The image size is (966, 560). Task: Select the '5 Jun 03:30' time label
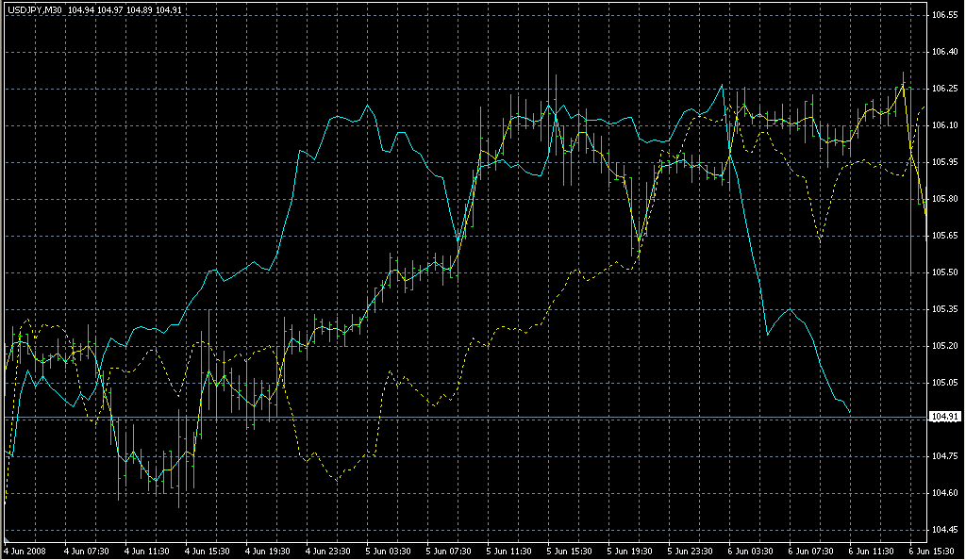point(391,551)
